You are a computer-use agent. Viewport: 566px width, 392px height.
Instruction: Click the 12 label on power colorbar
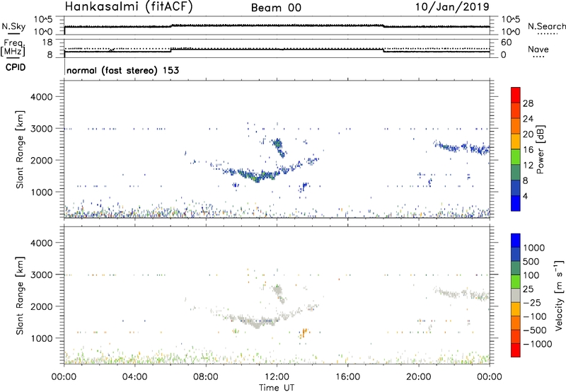coord(528,166)
